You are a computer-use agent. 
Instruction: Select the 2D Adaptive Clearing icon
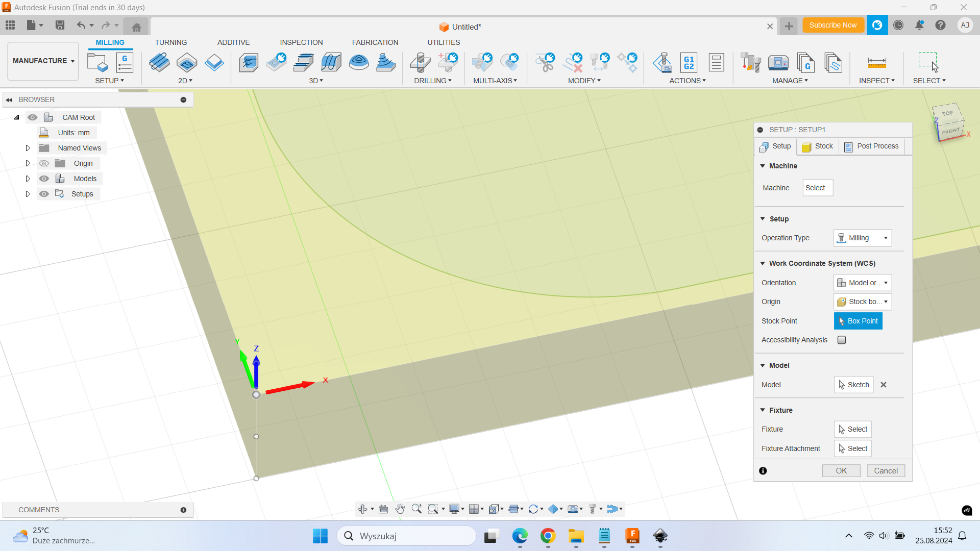click(159, 63)
